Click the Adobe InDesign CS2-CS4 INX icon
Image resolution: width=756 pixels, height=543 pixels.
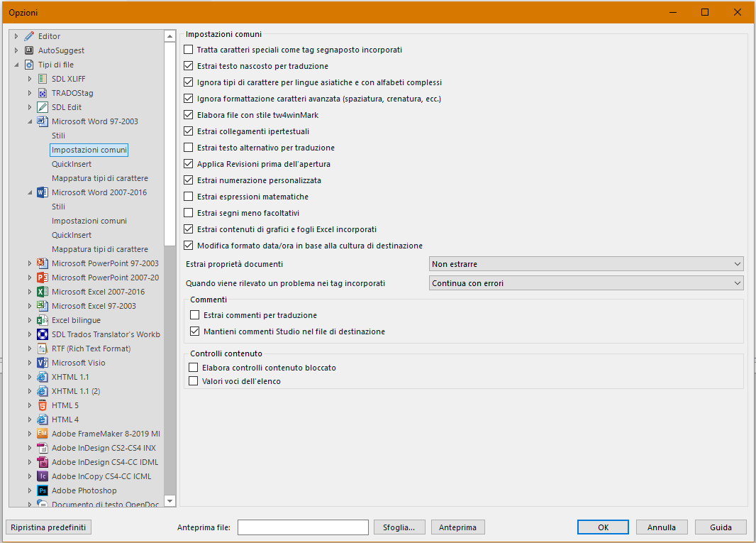click(x=43, y=448)
